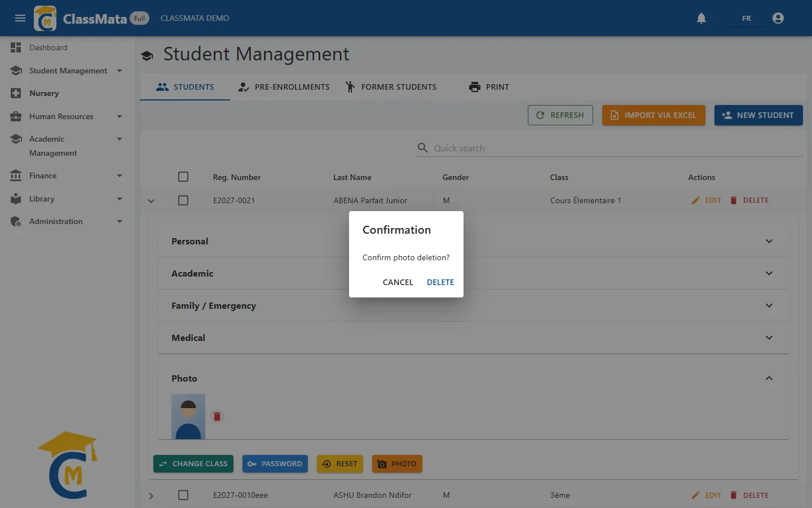Click Import via Excel button
Screen dimensions: 812x508
pos(654,115)
